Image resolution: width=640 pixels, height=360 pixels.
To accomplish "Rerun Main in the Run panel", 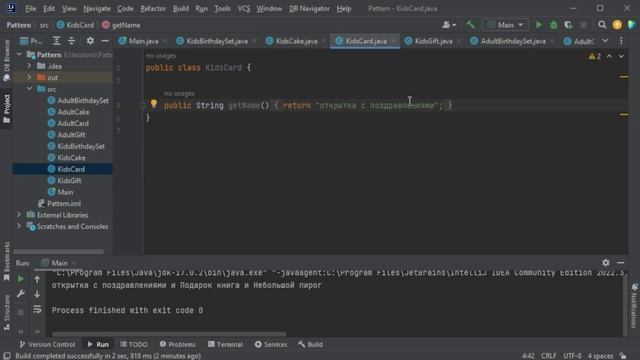I will click(20, 279).
